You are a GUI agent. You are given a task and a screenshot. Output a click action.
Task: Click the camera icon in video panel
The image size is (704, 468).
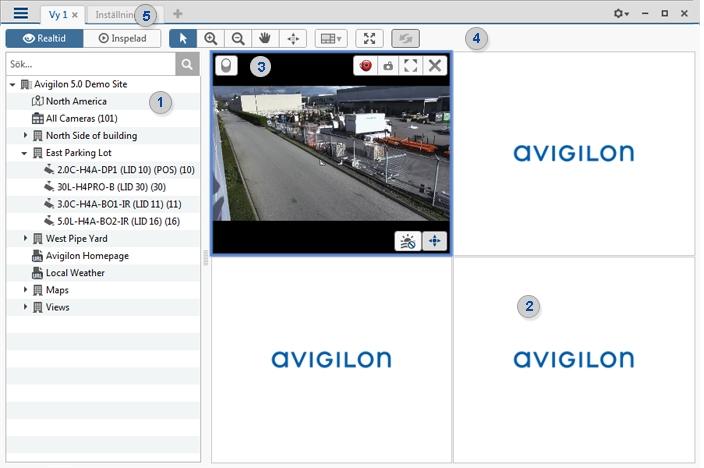226,66
